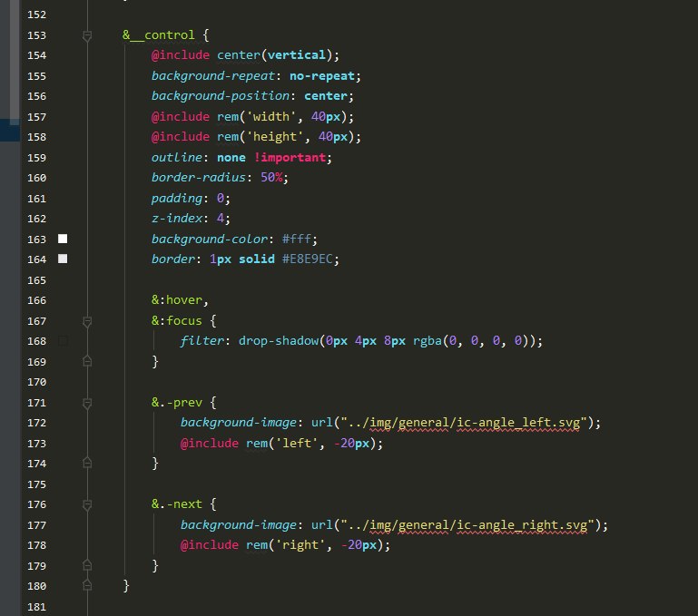Image resolution: width=698 pixels, height=616 pixels.
Task: Click the 'background-color' property
Action: tap(210, 239)
